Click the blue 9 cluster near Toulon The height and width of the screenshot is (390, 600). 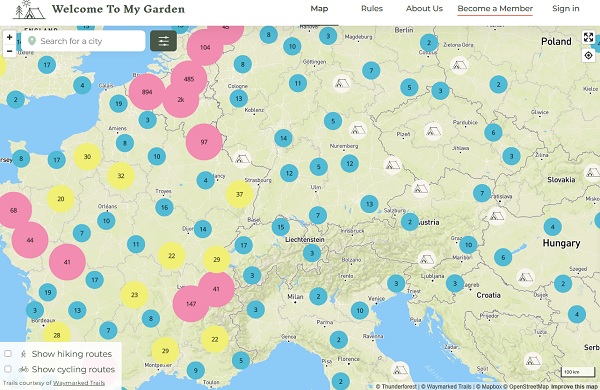pos(196,370)
